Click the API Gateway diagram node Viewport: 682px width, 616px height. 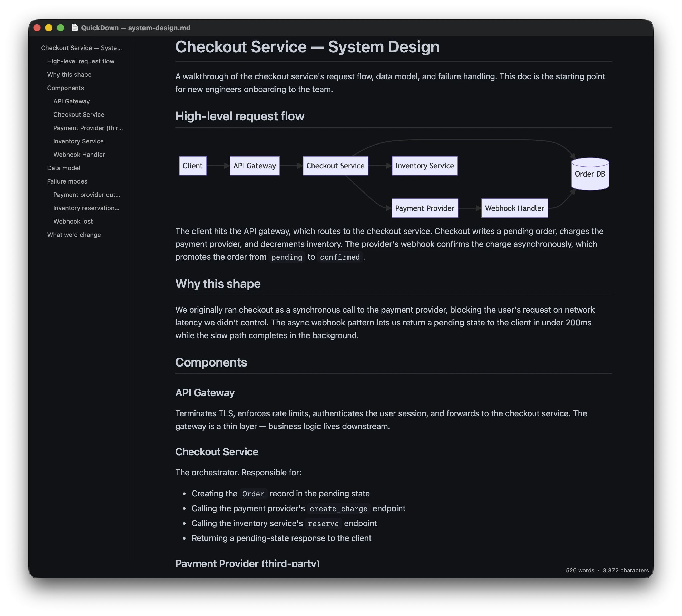[254, 166]
